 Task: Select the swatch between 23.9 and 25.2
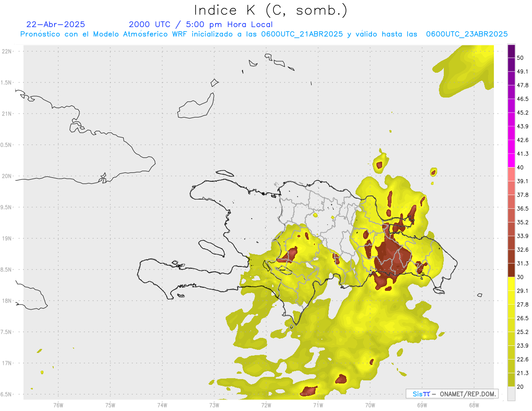(x=511, y=339)
